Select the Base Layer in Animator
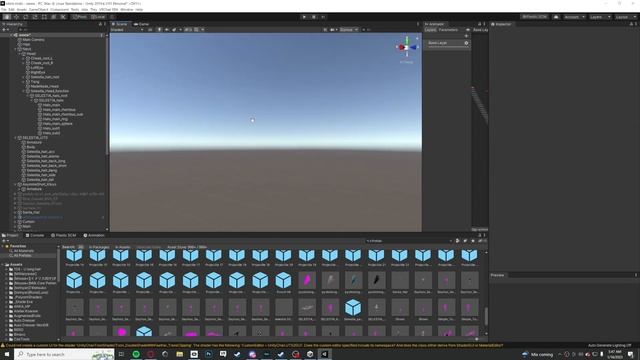The height and width of the screenshot is (360, 640). point(447,43)
